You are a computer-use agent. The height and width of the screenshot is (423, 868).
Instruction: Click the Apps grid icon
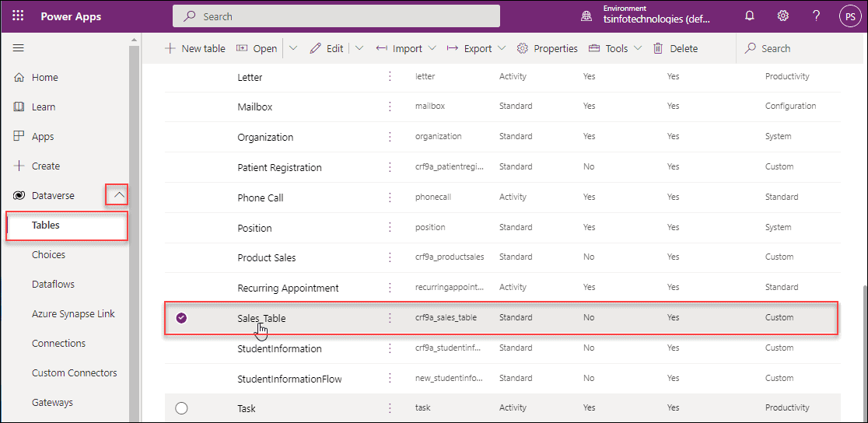[x=19, y=136]
